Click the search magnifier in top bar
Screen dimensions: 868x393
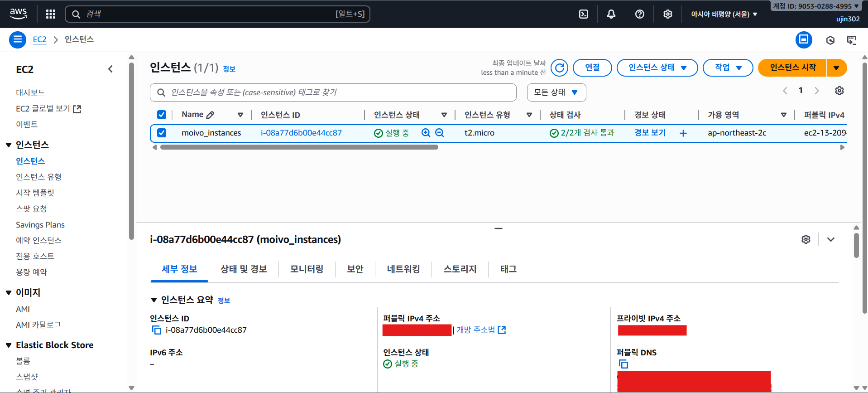point(76,14)
